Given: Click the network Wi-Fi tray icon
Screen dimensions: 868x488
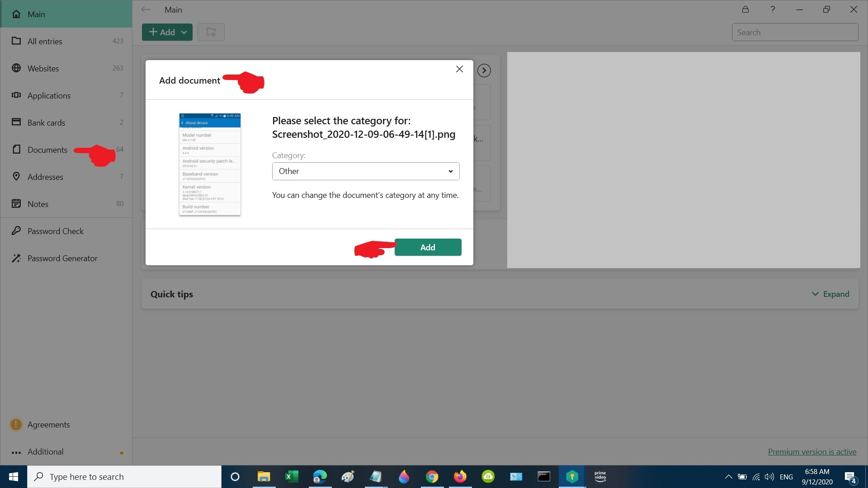Looking at the screenshot, I should point(756,477).
